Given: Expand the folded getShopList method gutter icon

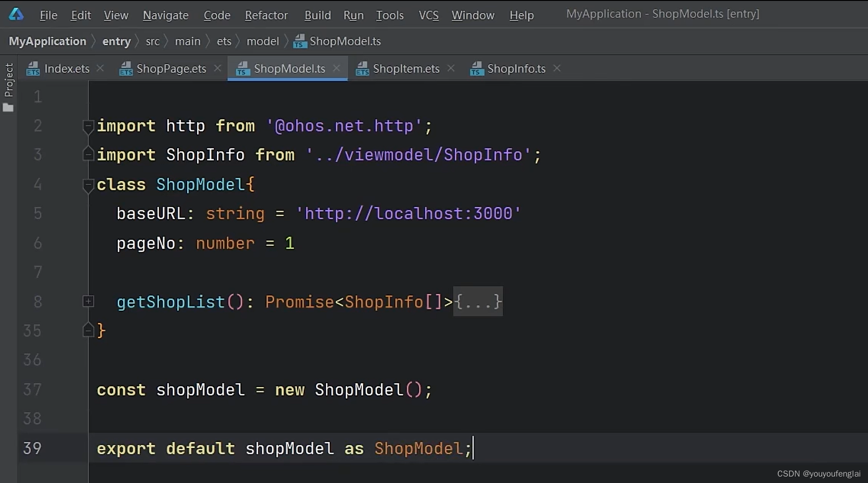Looking at the screenshot, I should (x=88, y=301).
